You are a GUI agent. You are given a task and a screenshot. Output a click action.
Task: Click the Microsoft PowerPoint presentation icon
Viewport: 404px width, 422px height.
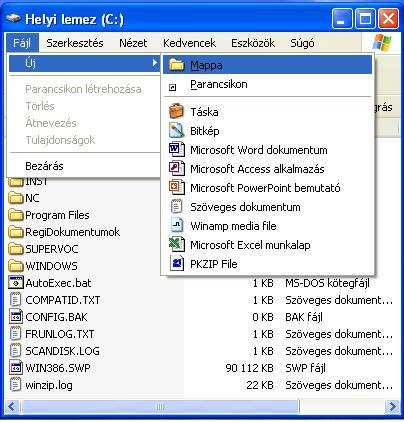(176, 187)
